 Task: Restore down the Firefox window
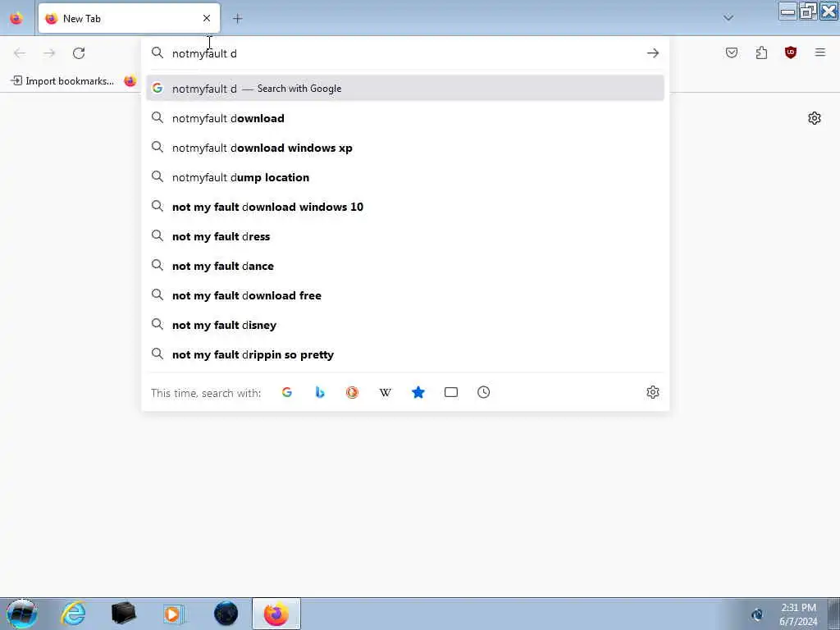pyautogui.click(x=808, y=11)
